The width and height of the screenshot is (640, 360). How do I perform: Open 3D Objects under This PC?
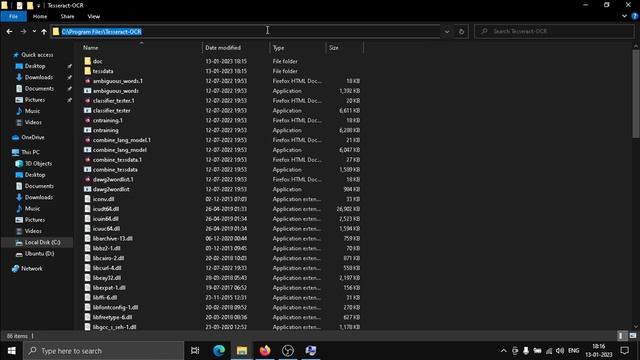[x=38, y=164]
